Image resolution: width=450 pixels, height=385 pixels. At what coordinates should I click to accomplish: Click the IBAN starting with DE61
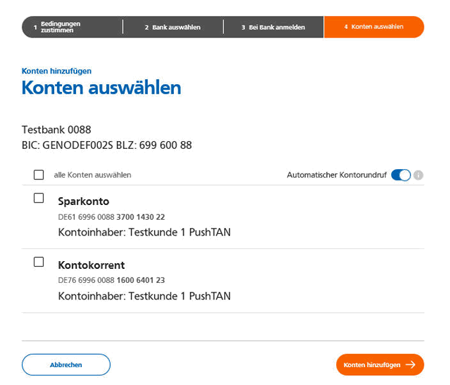coord(111,217)
